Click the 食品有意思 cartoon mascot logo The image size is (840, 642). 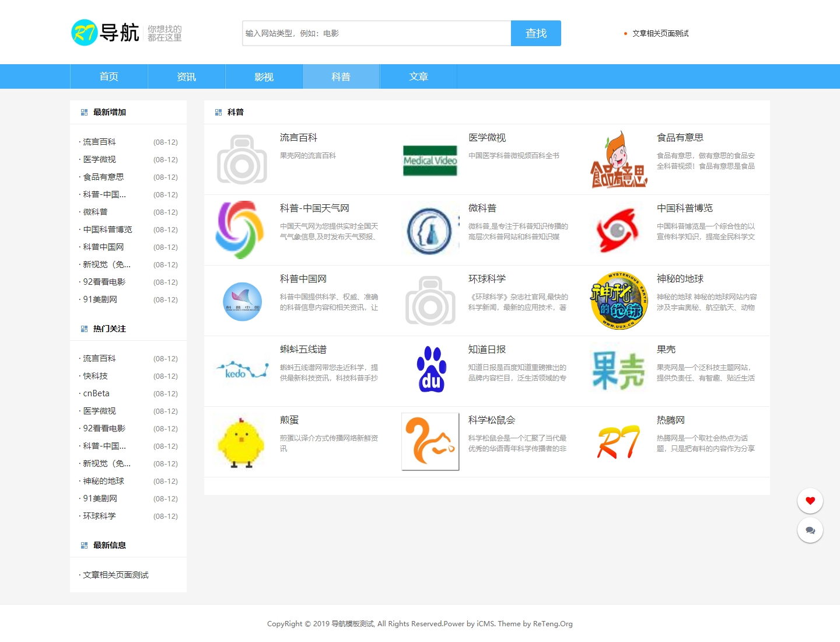coord(617,159)
